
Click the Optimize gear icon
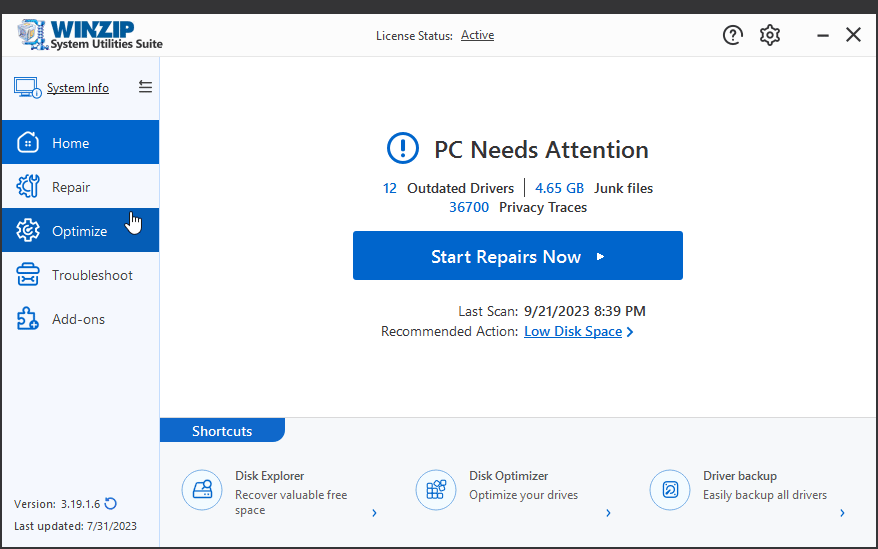27,230
